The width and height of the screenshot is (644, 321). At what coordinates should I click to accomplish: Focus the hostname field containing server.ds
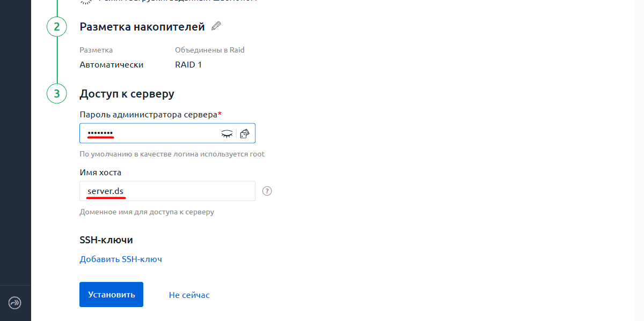click(167, 191)
